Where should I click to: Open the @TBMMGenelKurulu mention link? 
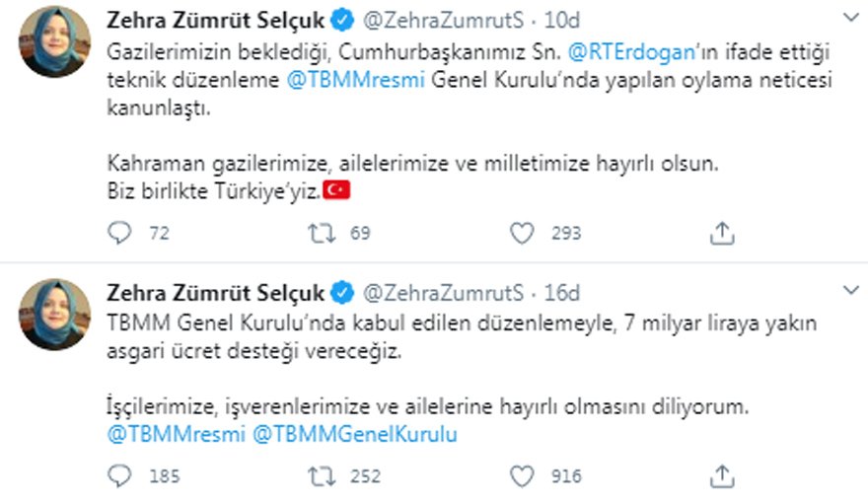tap(355, 434)
